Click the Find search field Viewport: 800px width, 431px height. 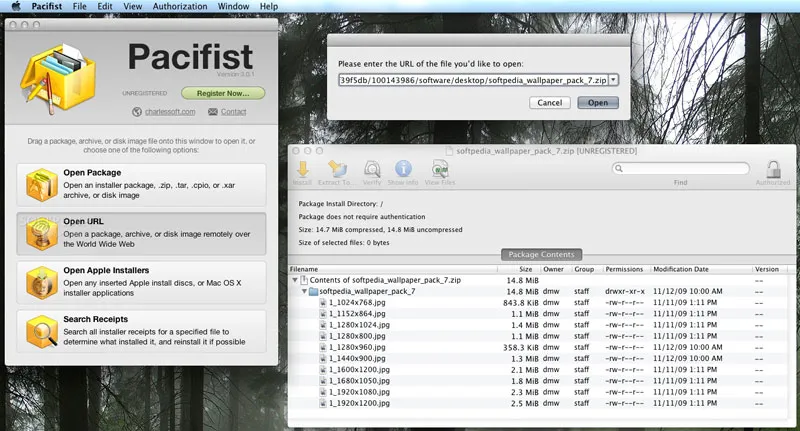tap(681, 168)
